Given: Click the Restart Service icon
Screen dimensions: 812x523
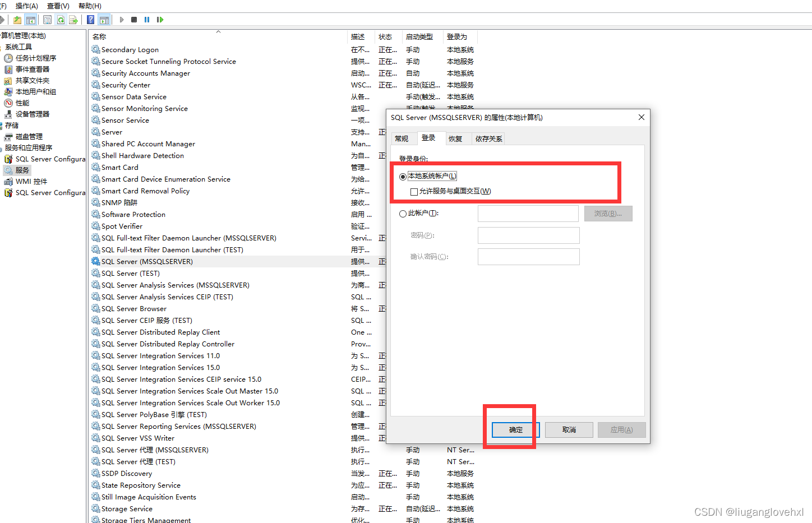Looking at the screenshot, I should (x=160, y=20).
